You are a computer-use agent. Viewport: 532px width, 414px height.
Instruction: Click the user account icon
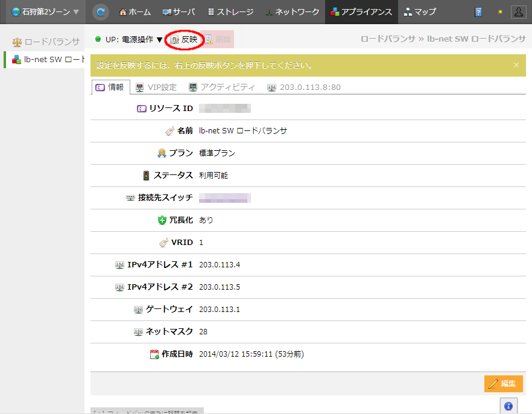click(518, 12)
